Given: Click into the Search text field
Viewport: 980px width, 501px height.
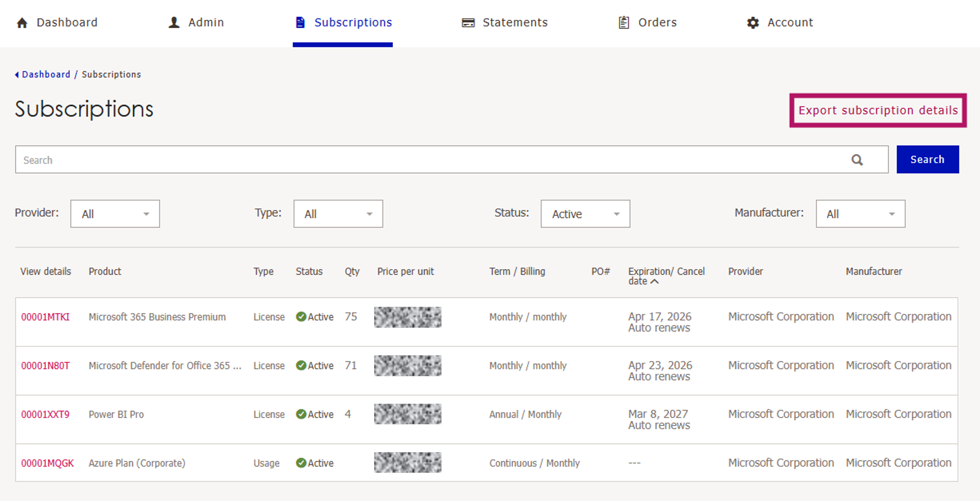Looking at the screenshot, I should coord(418,160).
